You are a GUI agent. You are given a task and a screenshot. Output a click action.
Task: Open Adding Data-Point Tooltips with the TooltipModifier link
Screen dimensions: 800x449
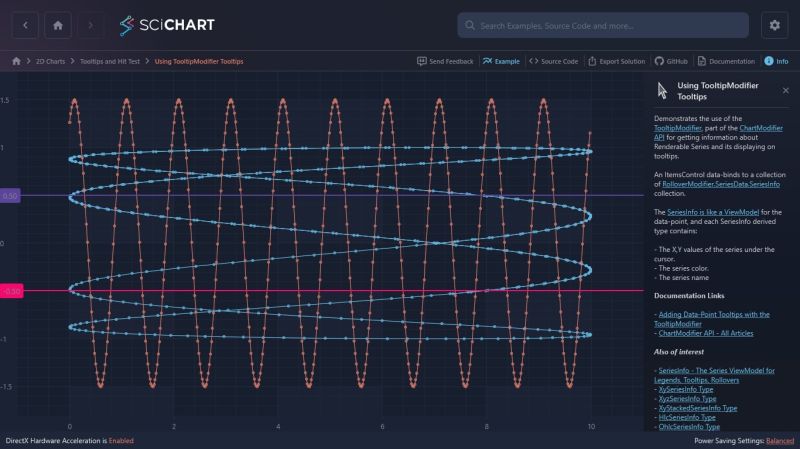[714, 319]
